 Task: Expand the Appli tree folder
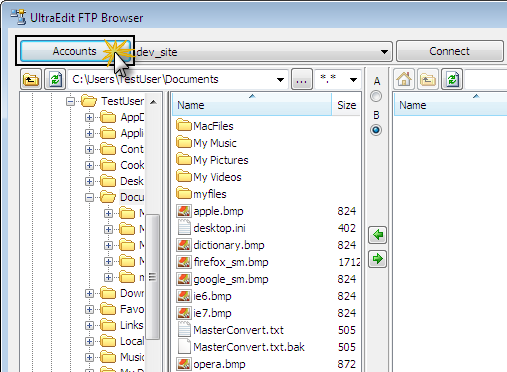[89, 133]
